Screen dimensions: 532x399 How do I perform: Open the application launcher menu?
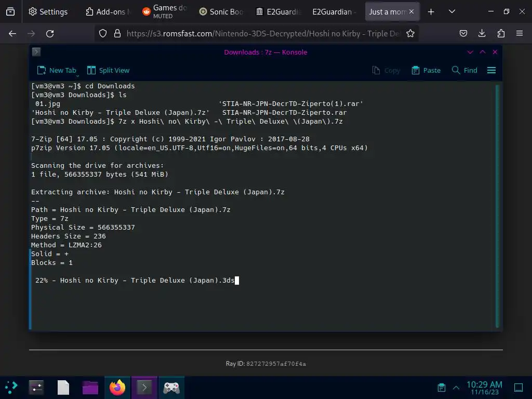(11, 388)
